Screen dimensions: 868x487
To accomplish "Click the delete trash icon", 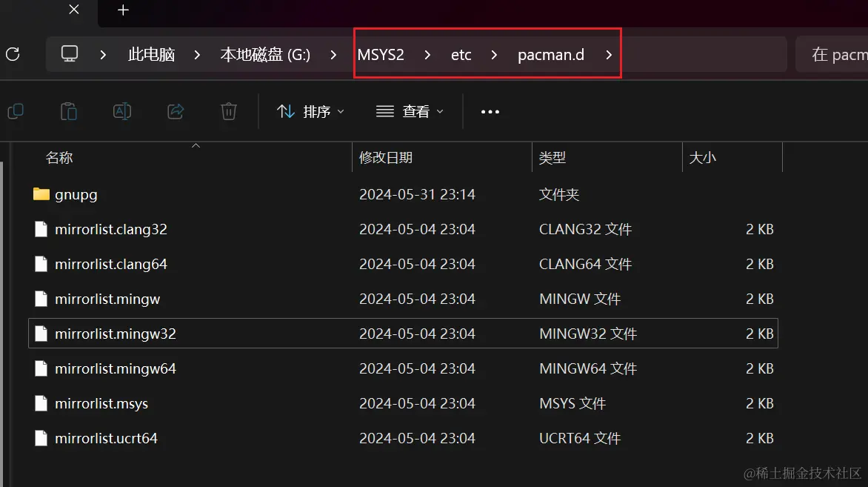I will (x=229, y=111).
